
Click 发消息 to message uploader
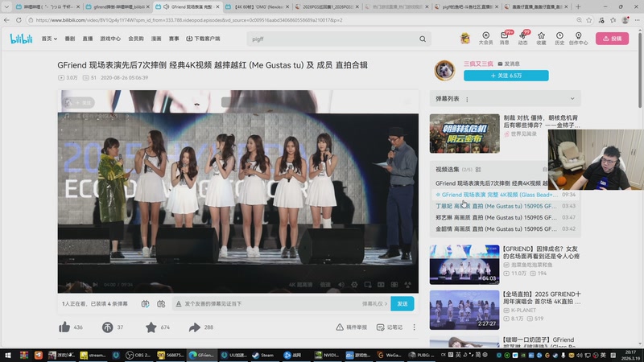tap(509, 64)
